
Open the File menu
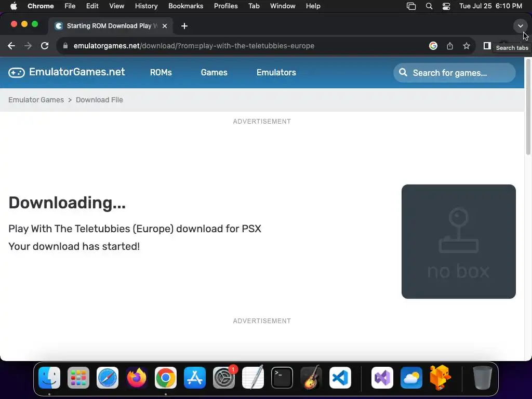[x=70, y=6]
